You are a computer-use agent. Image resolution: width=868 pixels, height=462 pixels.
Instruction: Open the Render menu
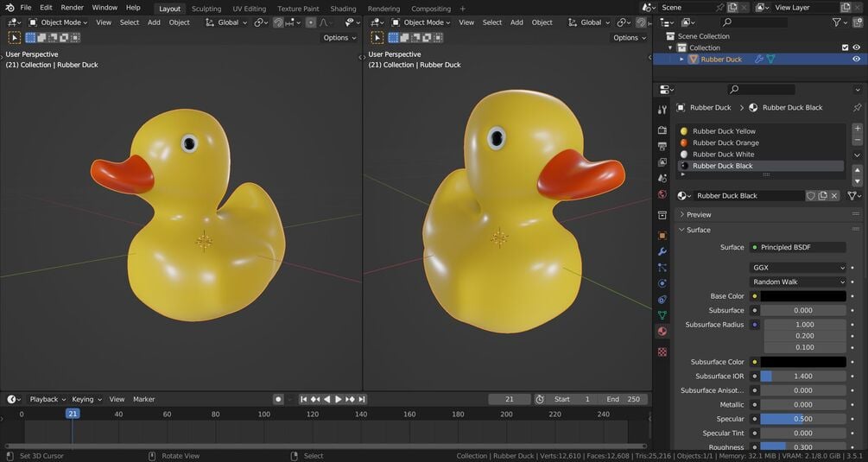(x=72, y=8)
